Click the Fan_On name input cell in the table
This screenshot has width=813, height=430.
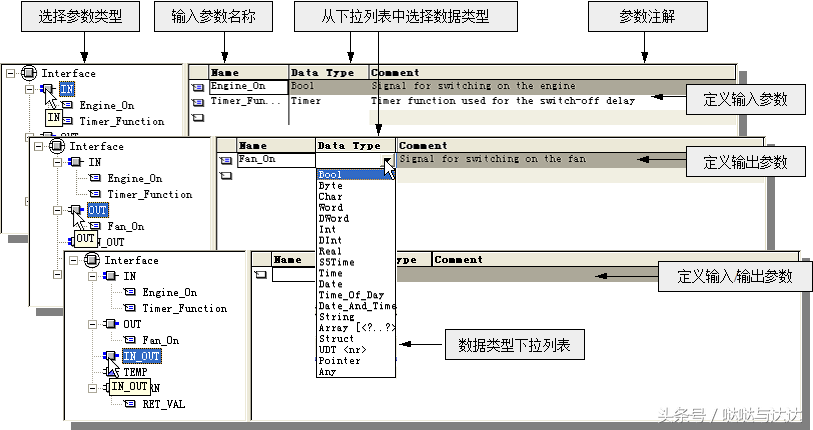277,160
